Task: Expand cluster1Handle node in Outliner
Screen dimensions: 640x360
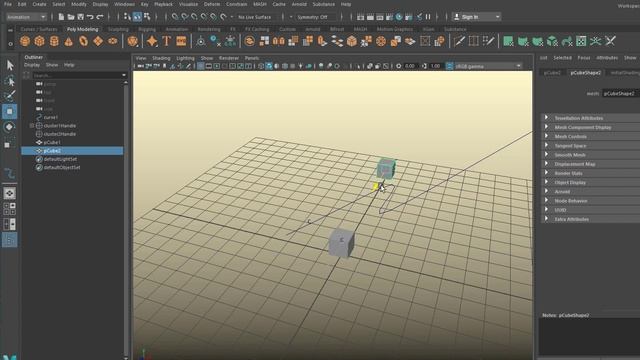Action: click(32, 126)
